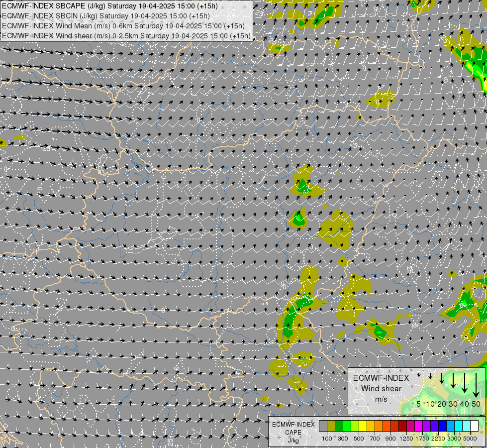
Task: Click the '1250' tick label on CAPE scale
Action: click(406, 439)
